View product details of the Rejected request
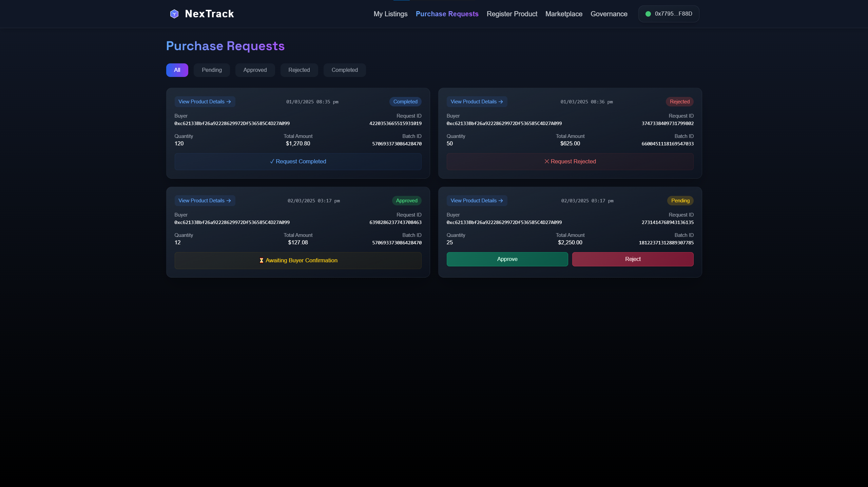Viewport: 868px width, 487px height. (477, 102)
